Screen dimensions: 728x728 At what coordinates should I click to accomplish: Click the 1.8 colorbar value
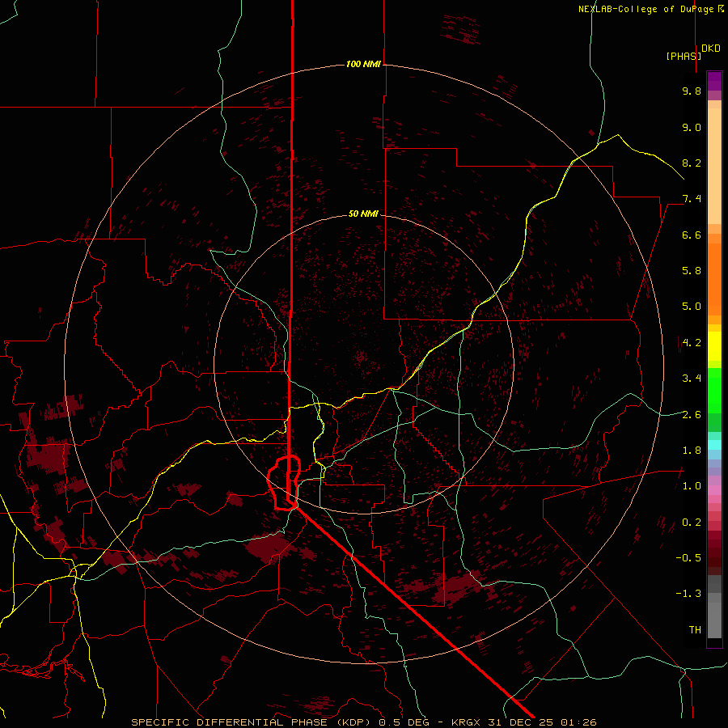coord(692,451)
